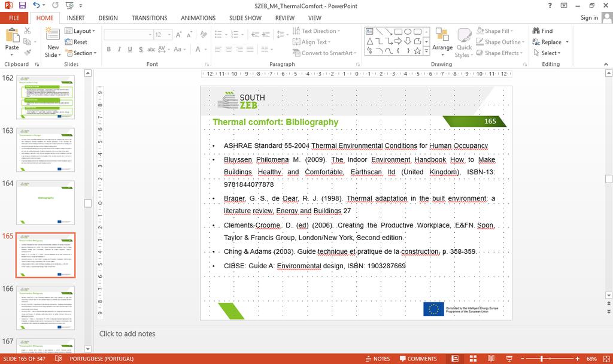Switch to the TRANSITIONS tab
613x364 pixels.
pos(149,18)
